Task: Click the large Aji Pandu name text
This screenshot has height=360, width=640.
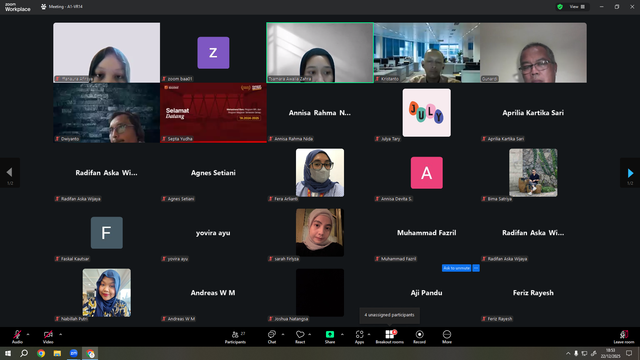Action: [x=427, y=293]
